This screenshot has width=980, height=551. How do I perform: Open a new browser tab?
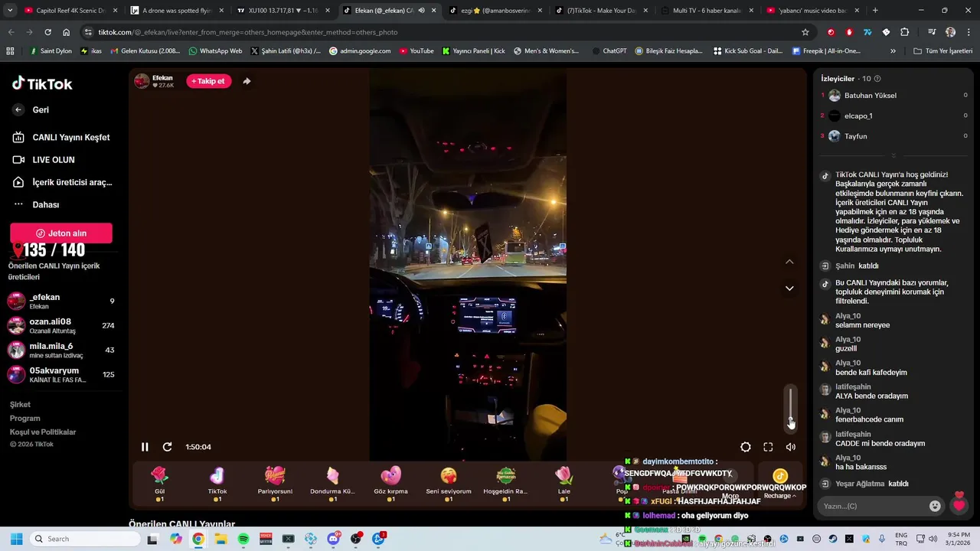tap(875, 11)
